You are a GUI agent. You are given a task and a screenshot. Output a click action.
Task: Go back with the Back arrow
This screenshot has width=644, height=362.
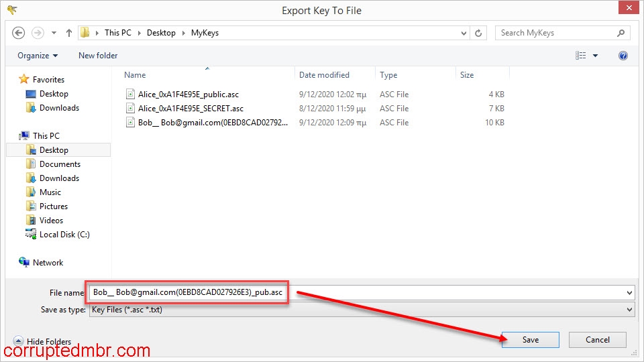[19, 33]
